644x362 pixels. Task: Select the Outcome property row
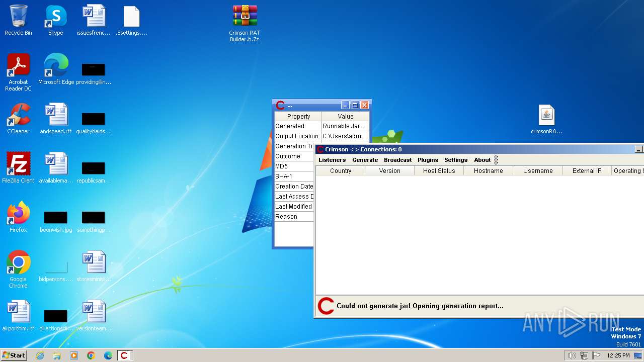click(294, 156)
